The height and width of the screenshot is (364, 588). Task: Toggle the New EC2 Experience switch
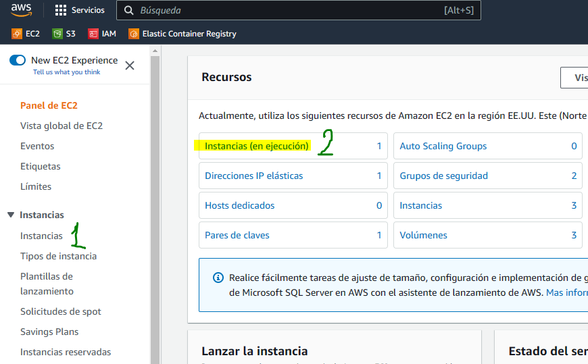18,60
